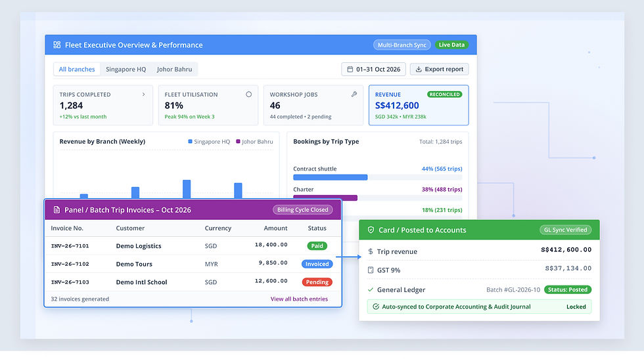Click the dollar icon beside Trip revenue
Image resolution: width=644 pixels, height=359 pixels.
pos(371,251)
